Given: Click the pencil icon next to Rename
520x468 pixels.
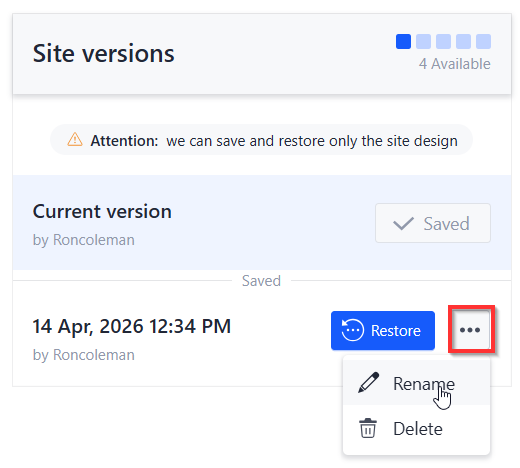Looking at the screenshot, I should point(368,383).
